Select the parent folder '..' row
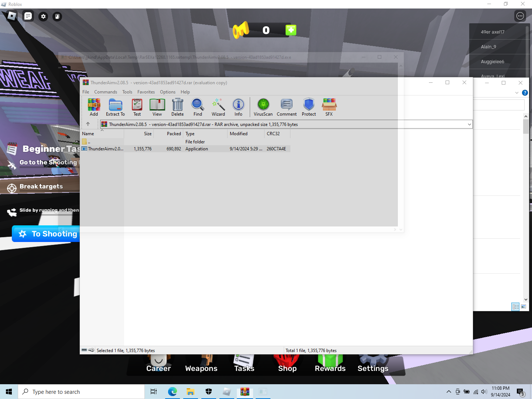The height and width of the screenshot is (399, 532). (x=185, y=142)
